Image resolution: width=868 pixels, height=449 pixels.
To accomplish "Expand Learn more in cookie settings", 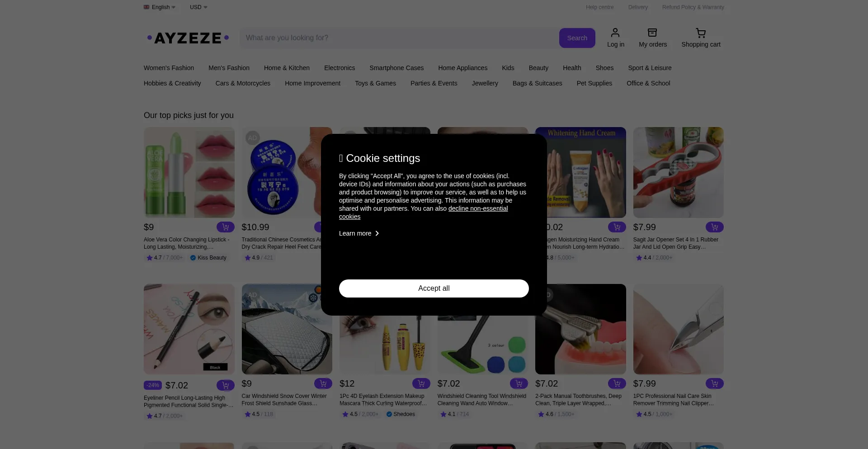I will [x=359, y=233].
